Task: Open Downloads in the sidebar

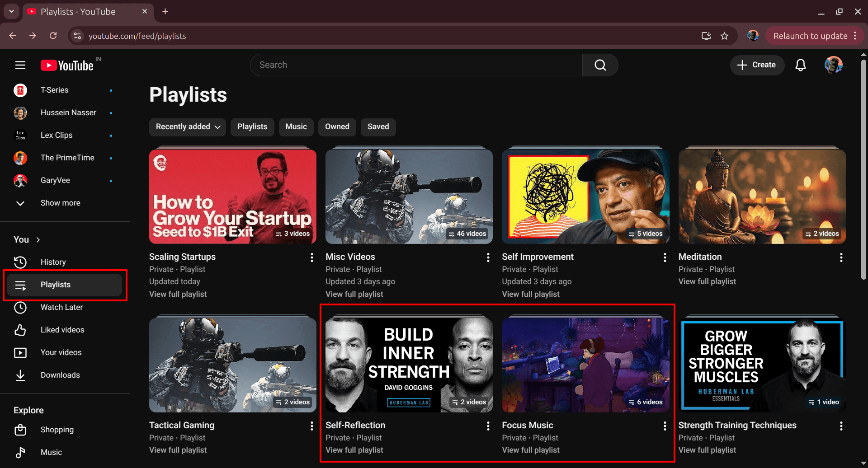Action: pos(60,375)
